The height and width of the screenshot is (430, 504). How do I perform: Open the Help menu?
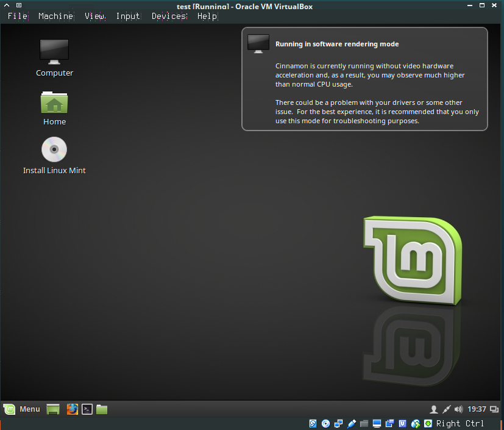[207, 16]
